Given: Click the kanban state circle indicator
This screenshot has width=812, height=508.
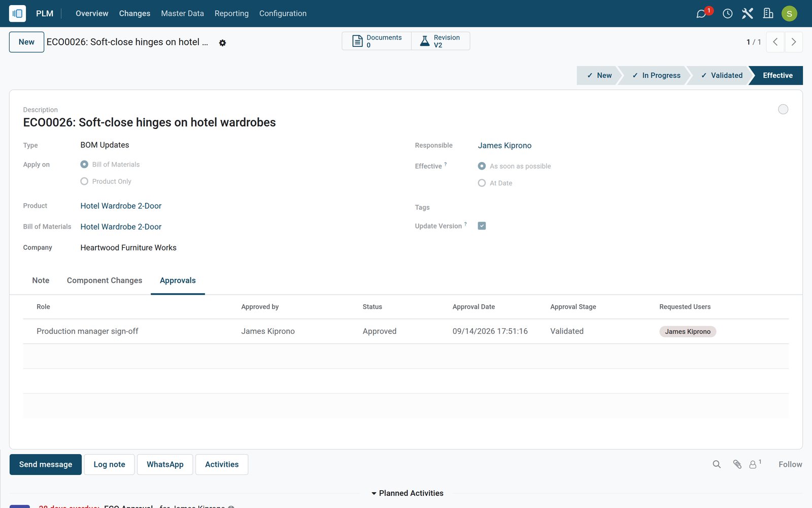Looking at the screenshot, I should click(783, 109).
